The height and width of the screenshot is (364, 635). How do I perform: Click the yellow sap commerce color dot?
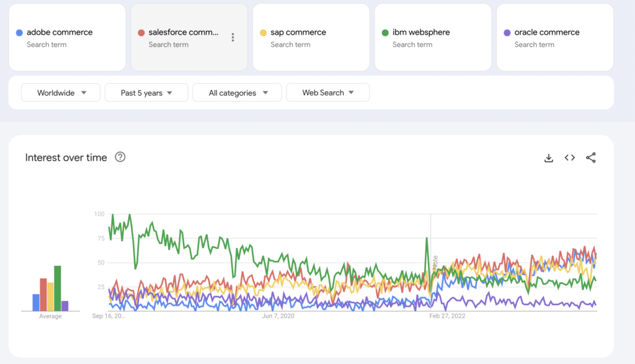click(x=263, y=32)
